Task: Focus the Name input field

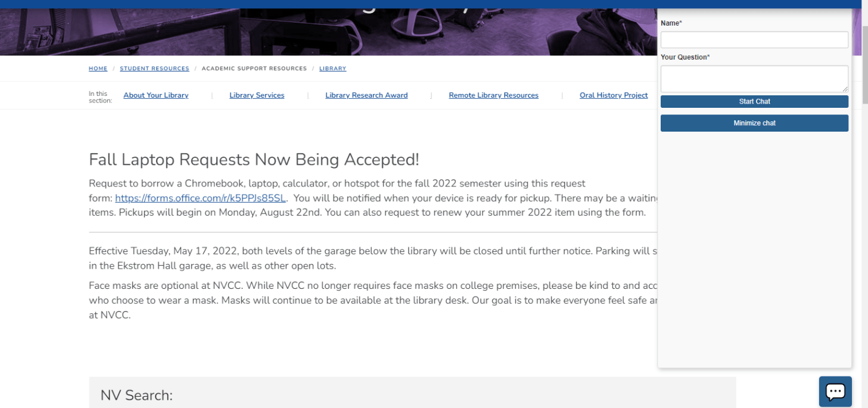Action: click(754, 40)
